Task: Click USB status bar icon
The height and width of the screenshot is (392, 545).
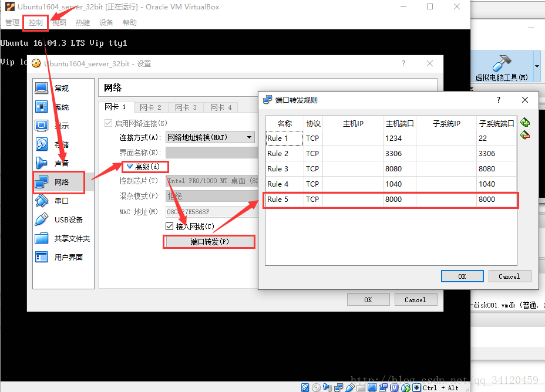Action: pos(350,387)
